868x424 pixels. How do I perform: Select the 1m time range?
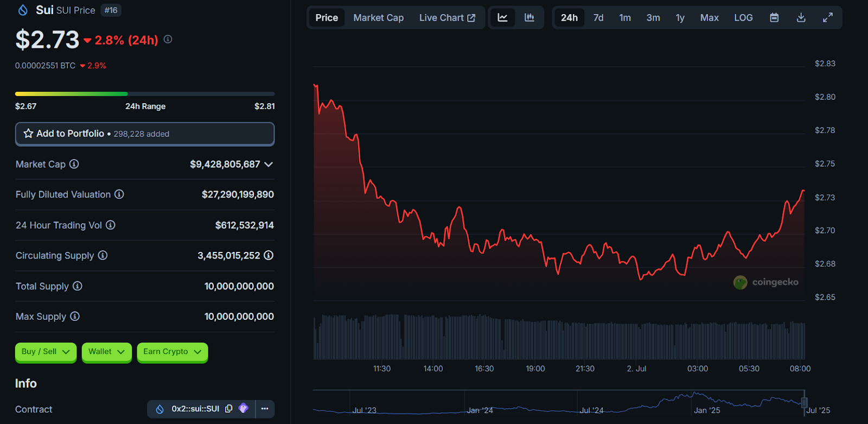[625, 17]
